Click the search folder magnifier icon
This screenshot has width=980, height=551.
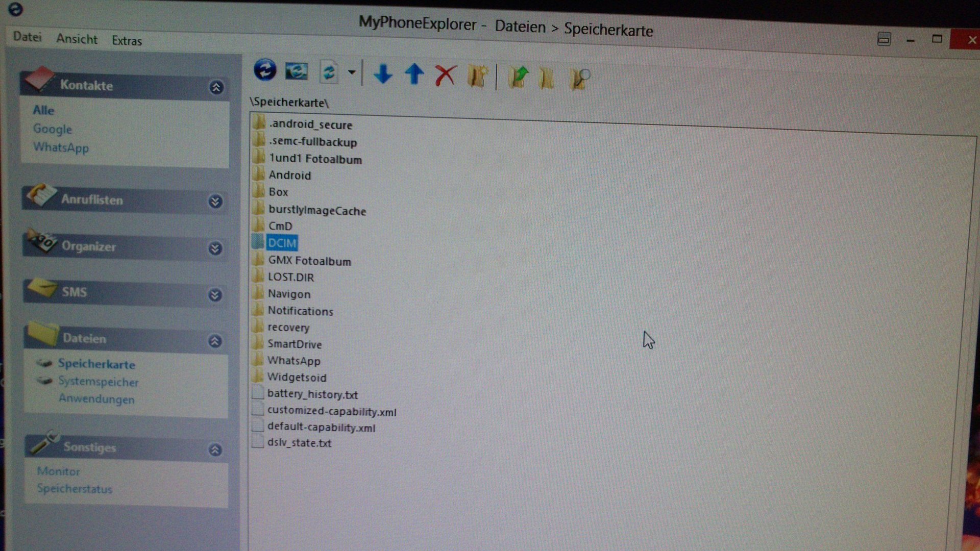click(580, 79)
